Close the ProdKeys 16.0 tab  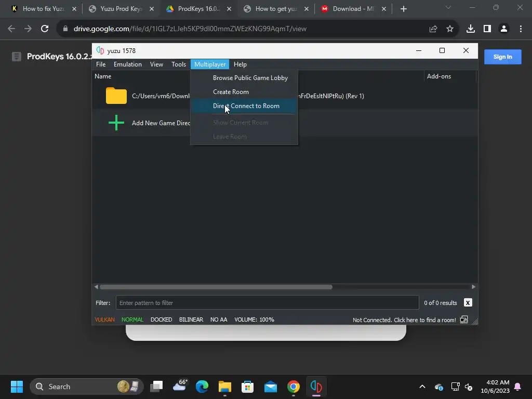229,9
